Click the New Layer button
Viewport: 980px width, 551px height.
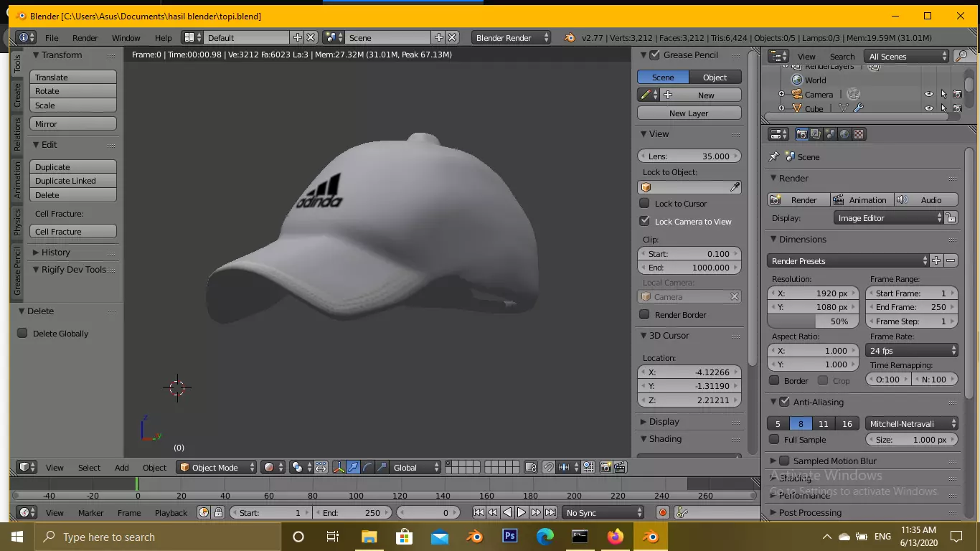tap(689, 113)
